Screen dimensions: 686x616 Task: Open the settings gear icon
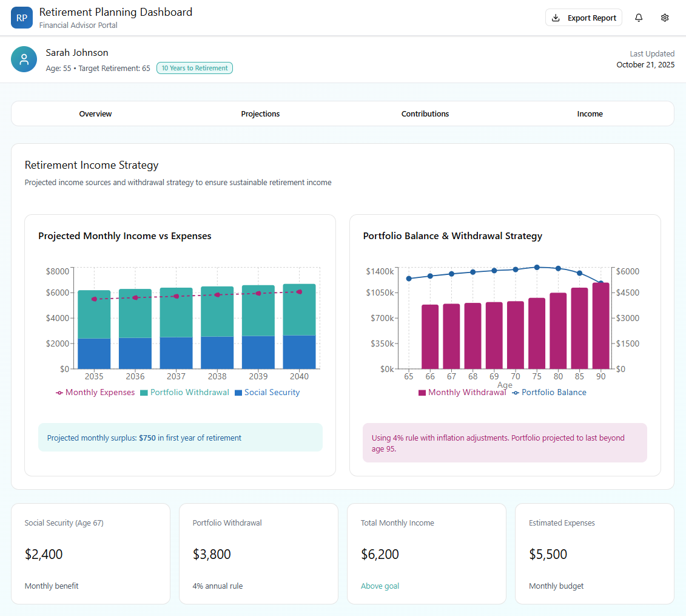(x=665, y=18)
